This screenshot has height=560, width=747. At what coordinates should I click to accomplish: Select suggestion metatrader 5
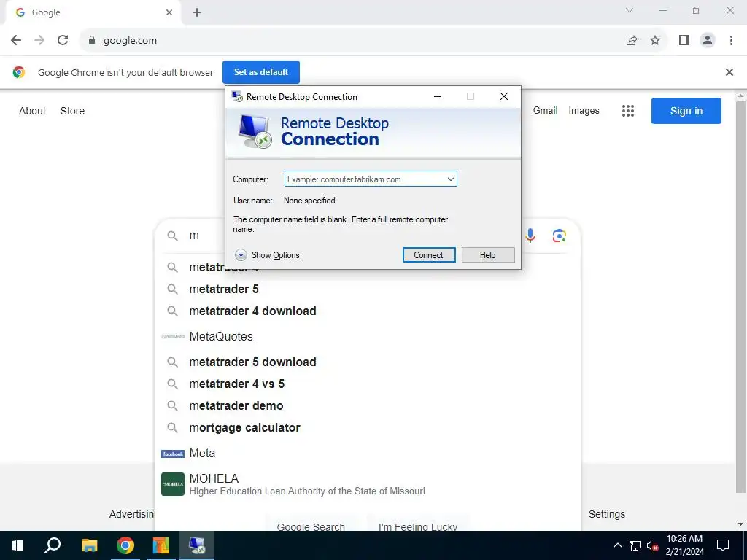coord(368,289)
